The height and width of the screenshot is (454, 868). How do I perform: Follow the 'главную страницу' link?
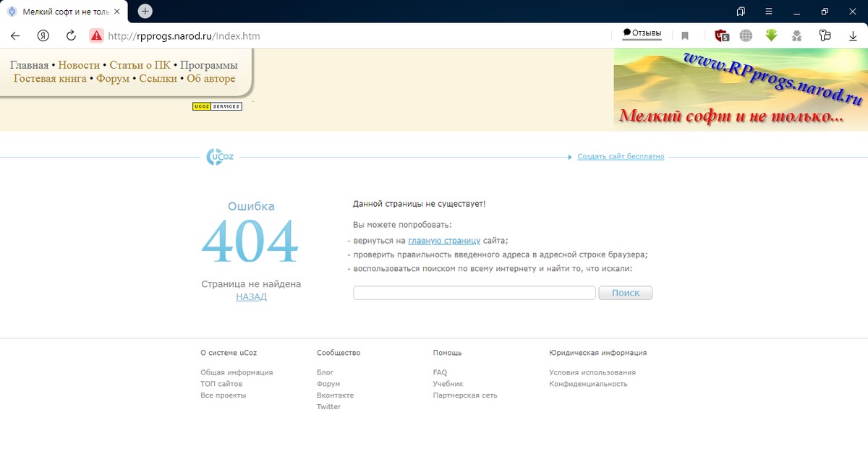point(444,241)
